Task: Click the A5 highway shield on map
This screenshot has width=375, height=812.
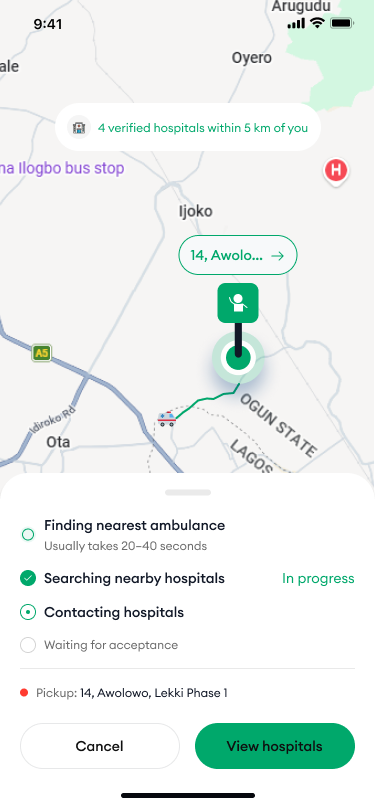Action: pos(41,354)
